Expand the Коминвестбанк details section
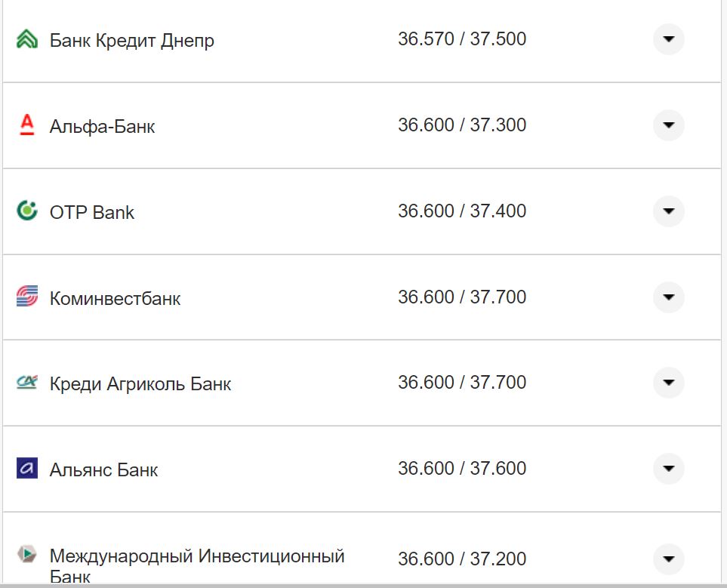Viewport: 727px width, 588px height. click(667, 297)
